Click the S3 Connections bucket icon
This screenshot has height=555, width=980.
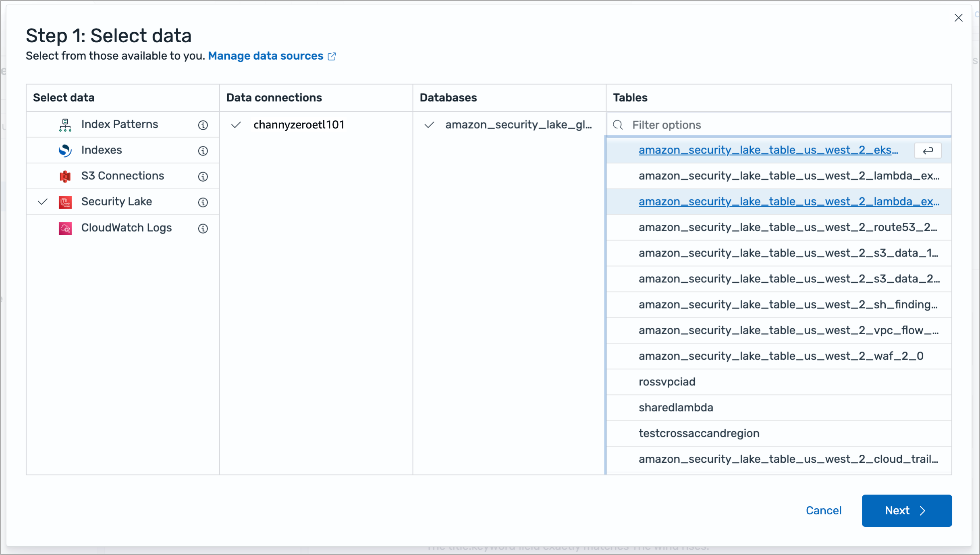(65, 176)
